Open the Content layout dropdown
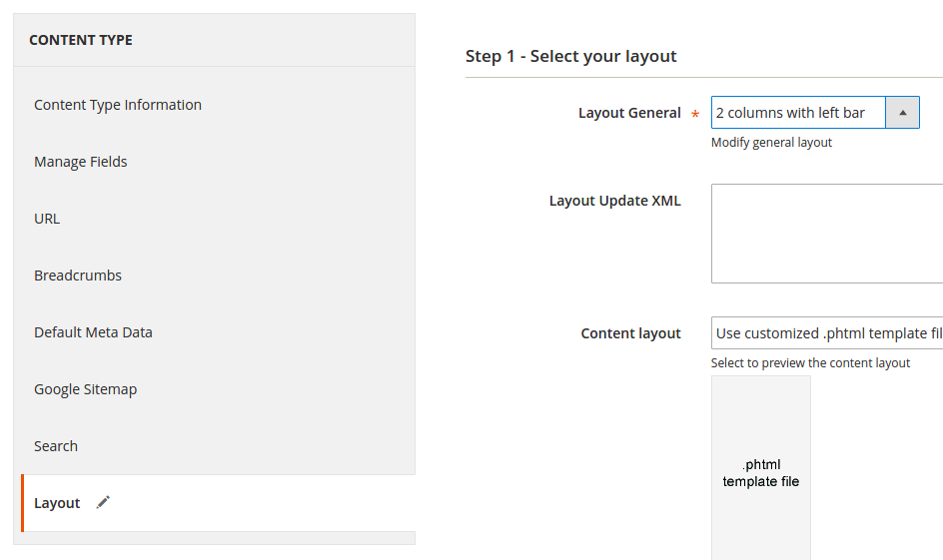The width and height of the screenshot is (943, 560). [x=827, y=332]
